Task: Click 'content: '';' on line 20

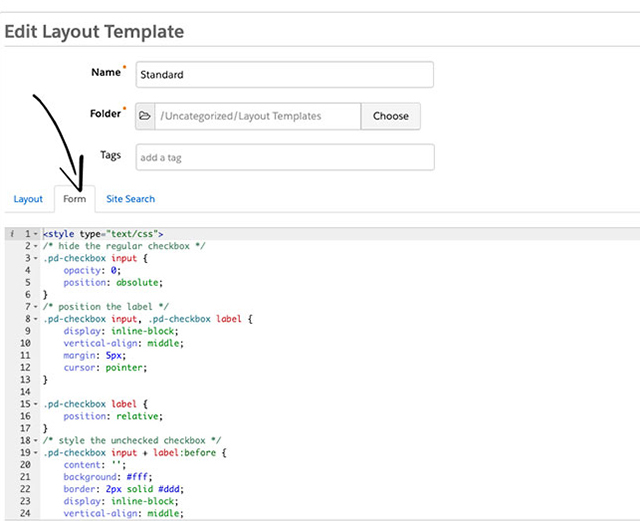Action: [95, 465]
